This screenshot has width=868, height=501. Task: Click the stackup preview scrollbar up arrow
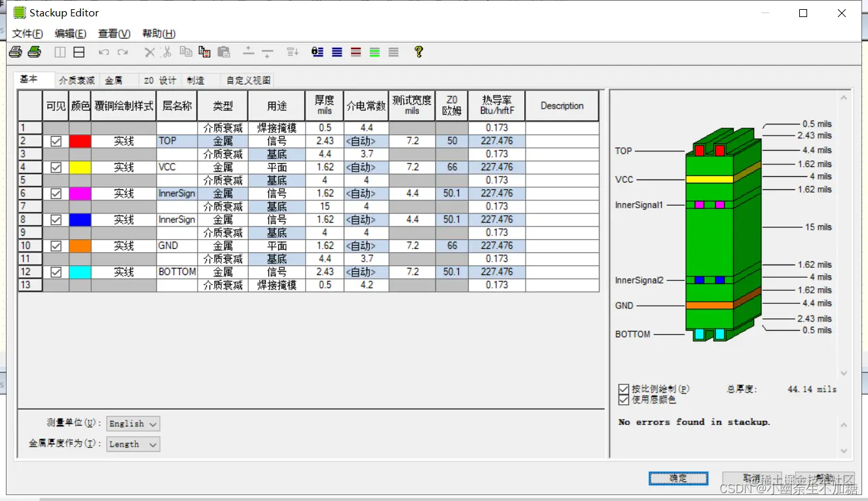tap(844, 98)
